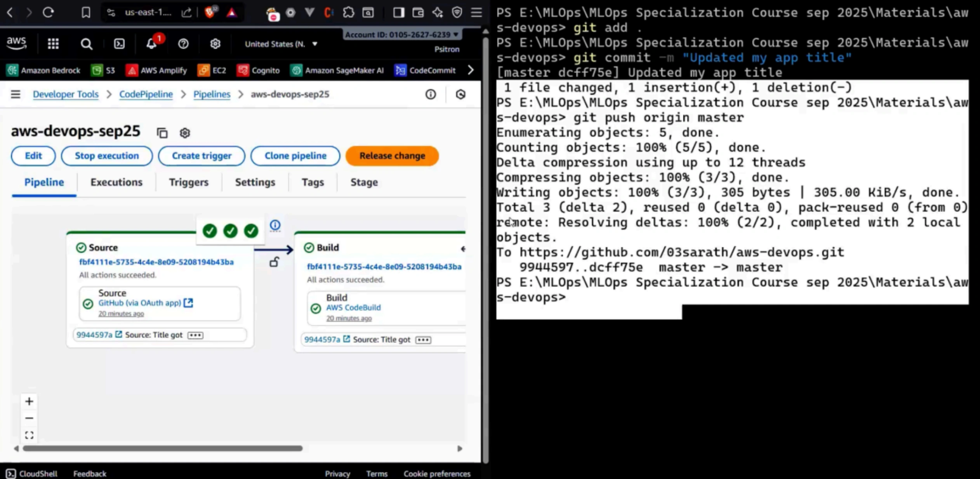The image size is (980, 479).
Task: Open the AWS help question mark
Action: [x=183, y=44]
